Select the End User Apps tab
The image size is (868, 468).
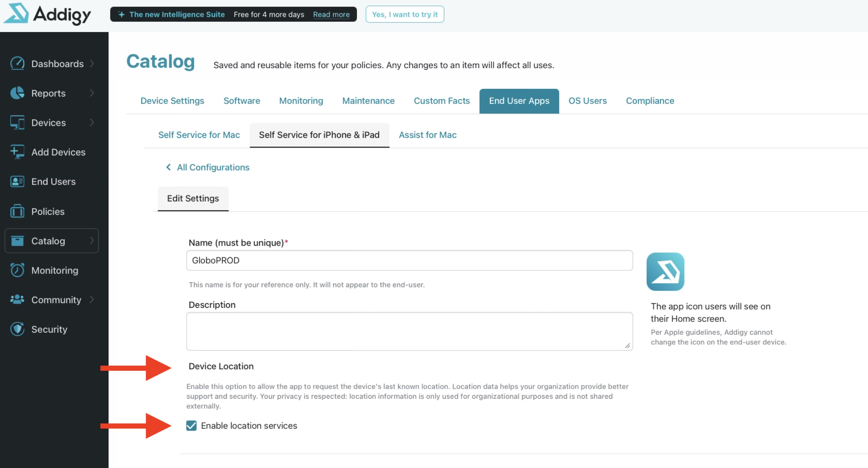coord(519,101)
